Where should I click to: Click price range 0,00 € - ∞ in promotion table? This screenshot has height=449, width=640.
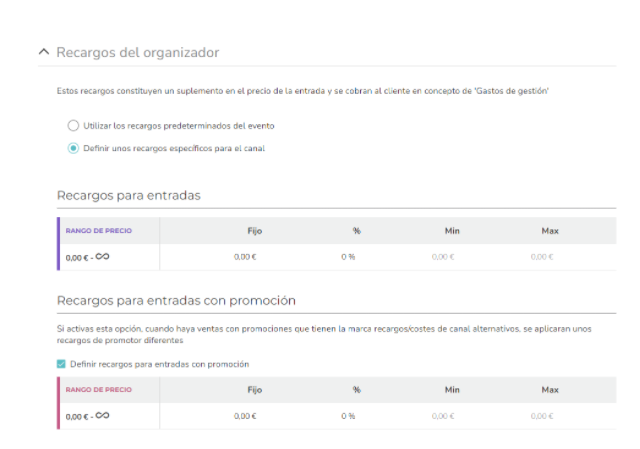pyautogui.click(x=87, y=416)
